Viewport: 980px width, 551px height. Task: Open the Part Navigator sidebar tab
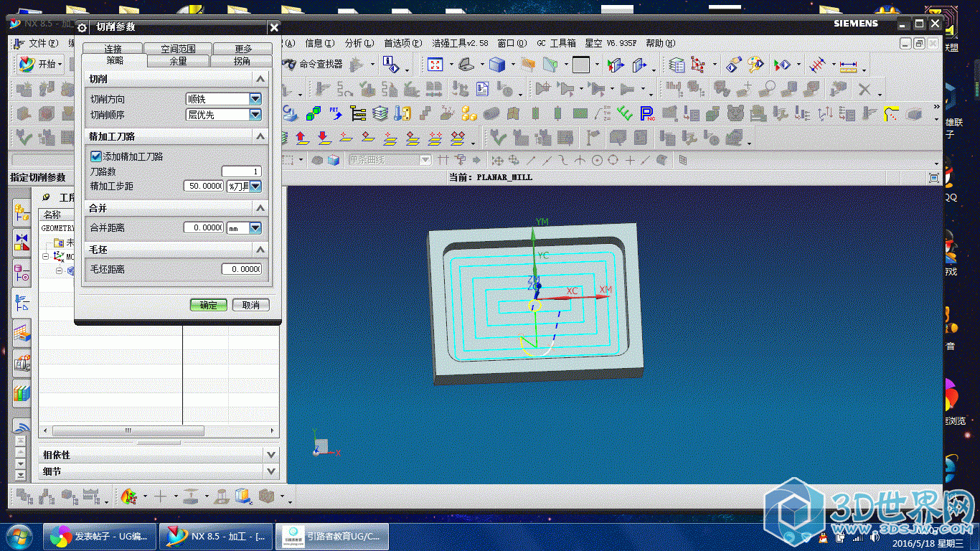22,273
